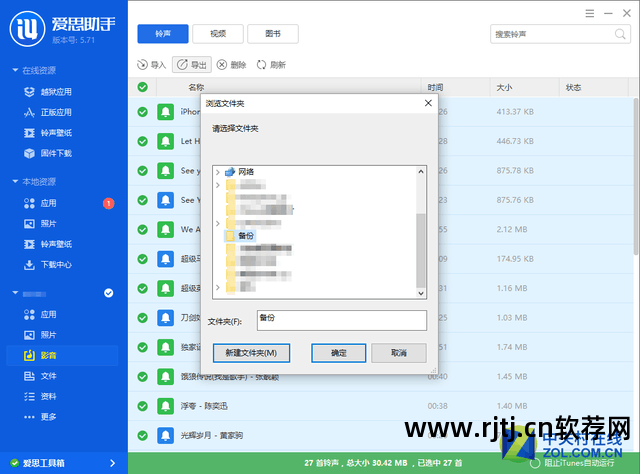Select the 备份 folder in tree
The image size is (640, 474).
click(240, 236)
